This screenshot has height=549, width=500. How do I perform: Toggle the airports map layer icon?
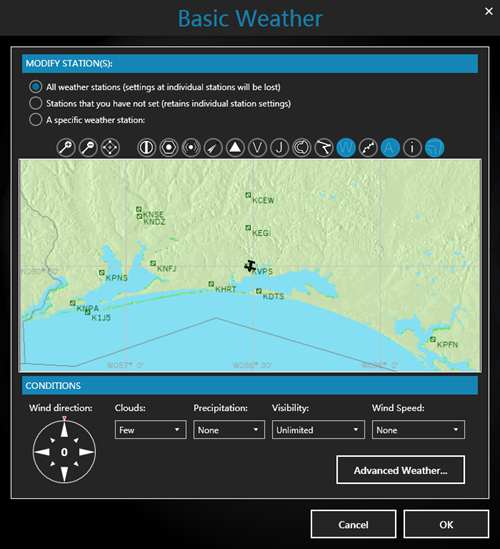pos(146,147)
